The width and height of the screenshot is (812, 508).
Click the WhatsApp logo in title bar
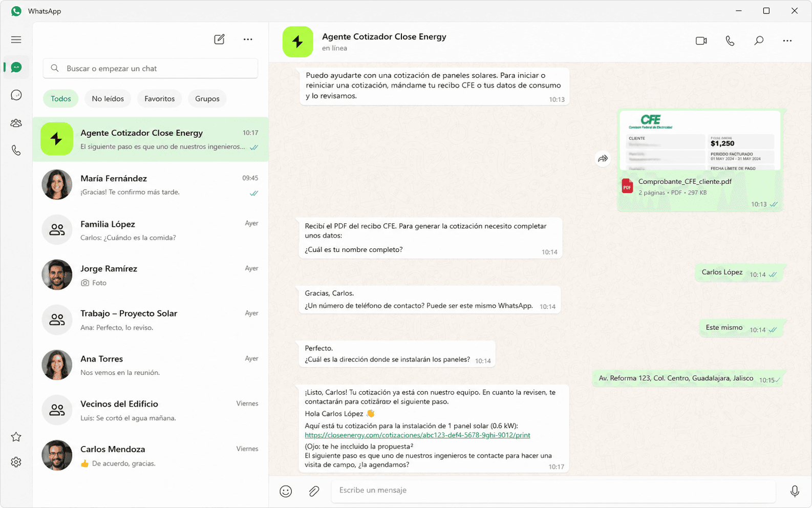tap(16, 11)
